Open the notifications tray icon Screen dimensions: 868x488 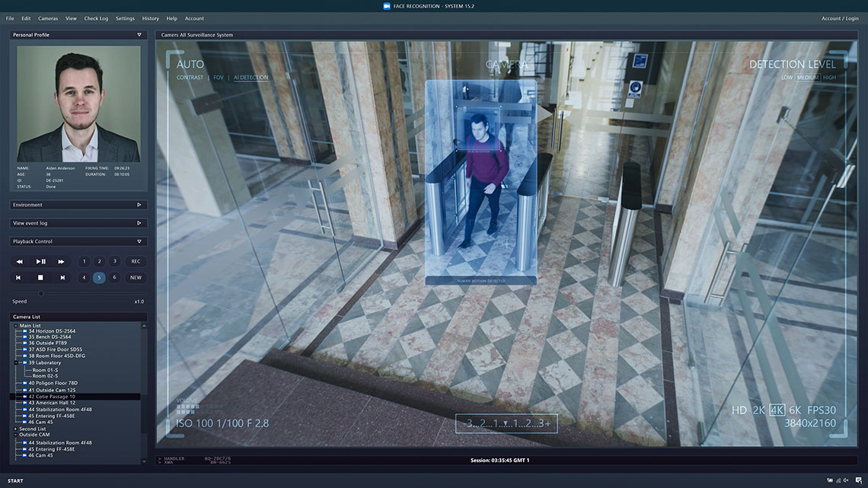(x=859, y=480)
